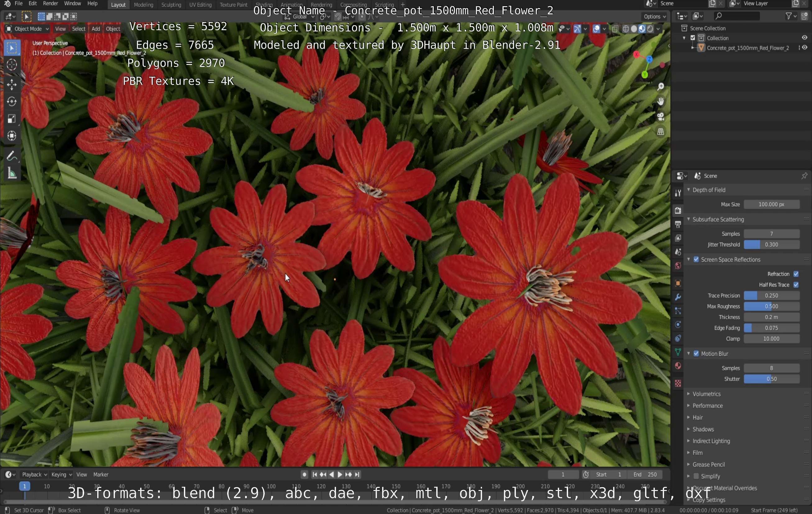812x514 pixels.
Task: Hide Concrete_pot_1500mm_Red_Flower_2 via eye icon
Action: tap(804, 48)
